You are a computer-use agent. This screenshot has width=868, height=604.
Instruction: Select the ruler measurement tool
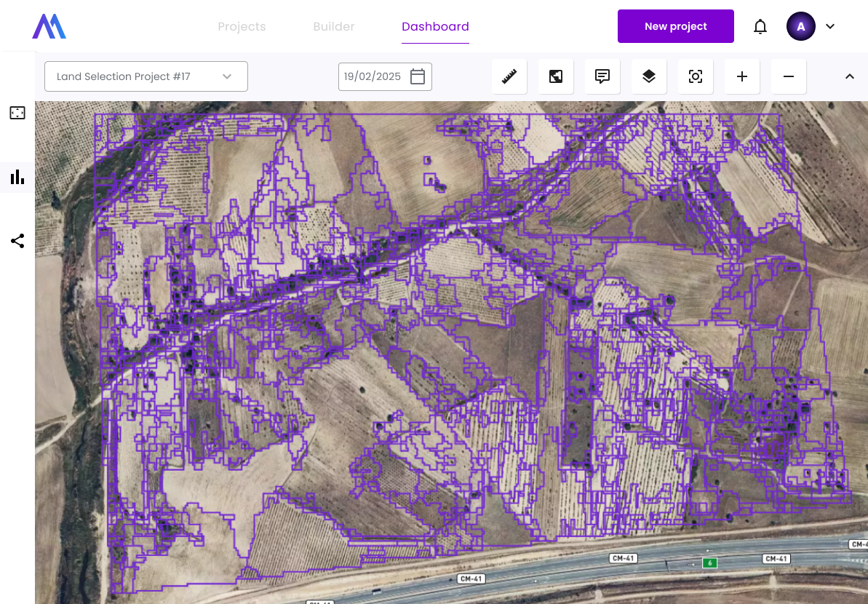[509, 76]
